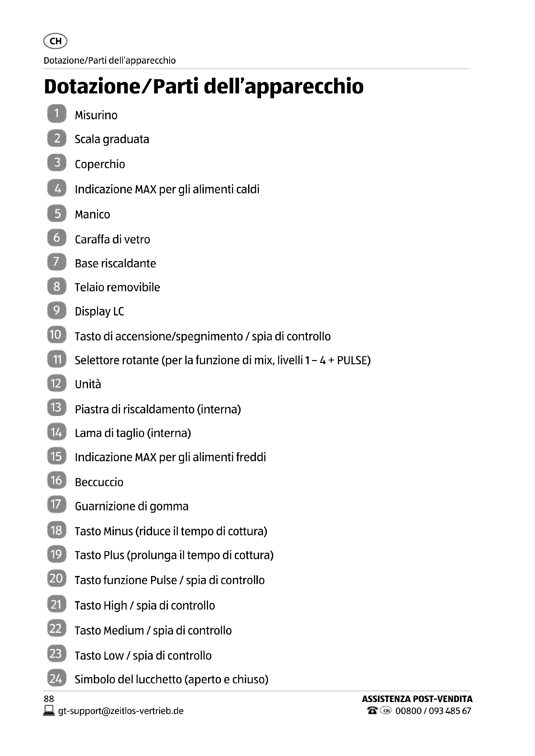Click the Selettore rotante list entry
The image size is (535, 756).
tap(222, 360)
